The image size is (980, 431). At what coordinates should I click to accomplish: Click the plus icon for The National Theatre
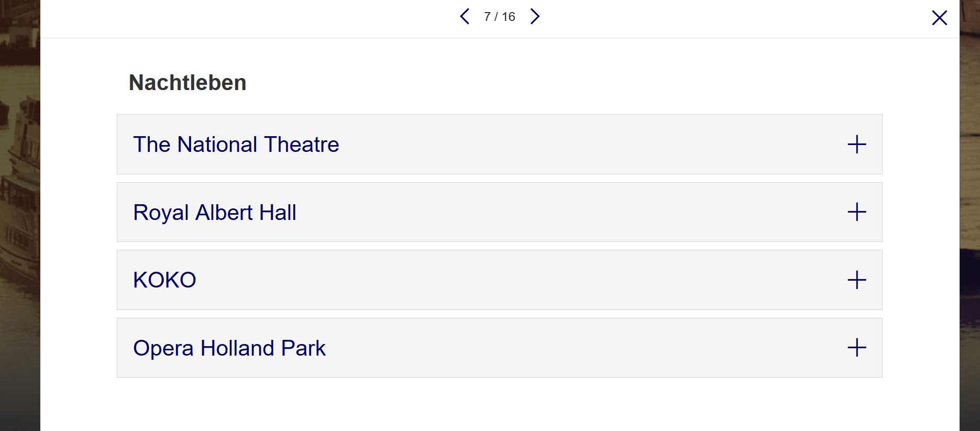coord(856,144)
